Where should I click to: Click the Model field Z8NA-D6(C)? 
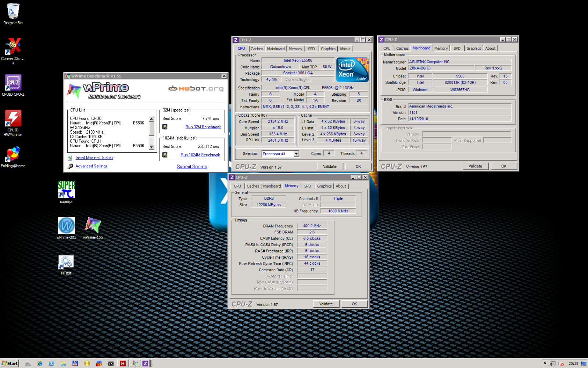441,68
